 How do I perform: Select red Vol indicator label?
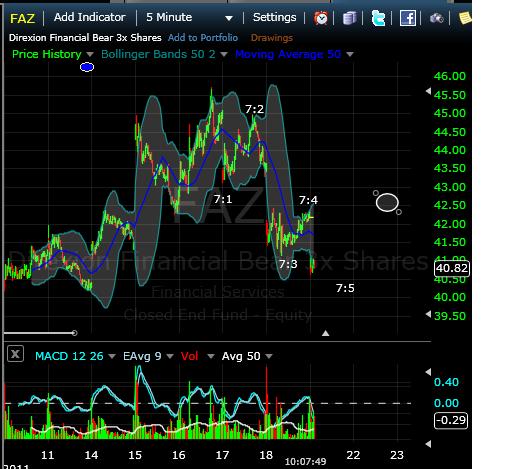pos(189,356)
